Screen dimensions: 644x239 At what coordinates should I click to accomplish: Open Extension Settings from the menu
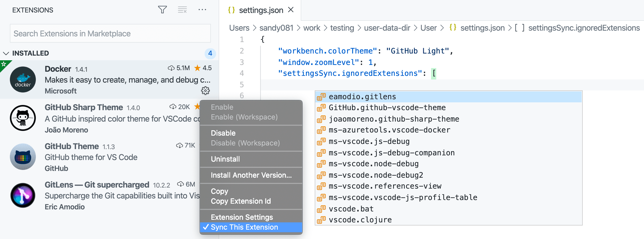point(242,217)
